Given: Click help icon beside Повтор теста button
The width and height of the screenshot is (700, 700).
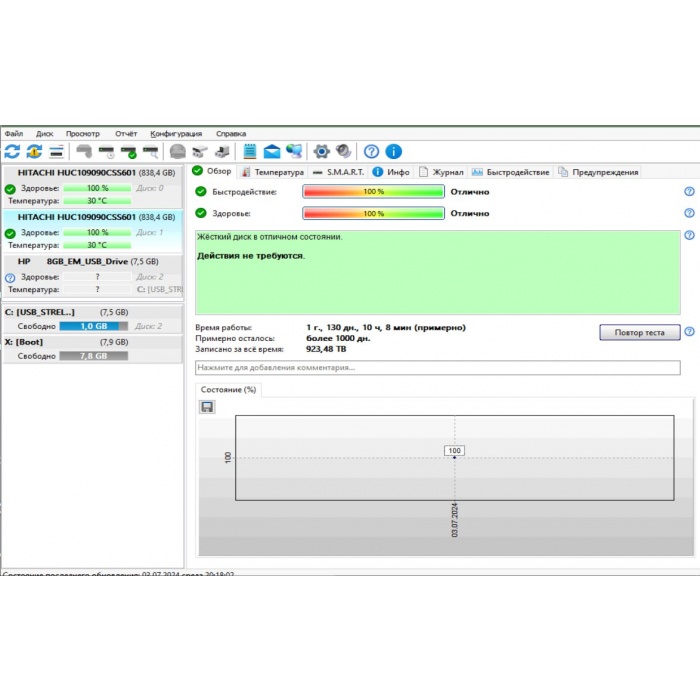Looking at the screenshot, I should point(689,332).
